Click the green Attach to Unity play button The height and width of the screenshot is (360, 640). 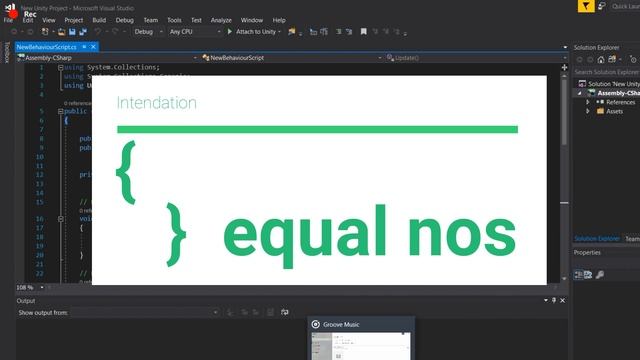point(230,31)
